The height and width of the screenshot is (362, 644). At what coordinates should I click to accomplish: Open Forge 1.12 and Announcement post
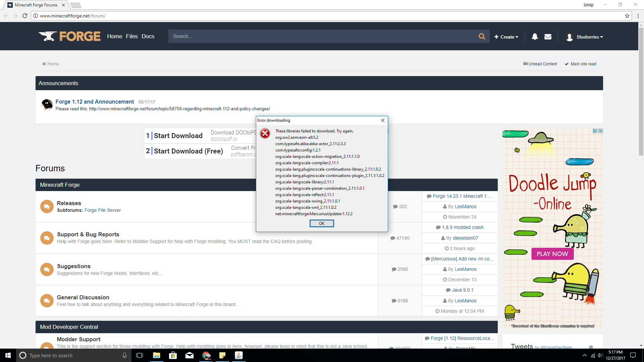point(95,102)
